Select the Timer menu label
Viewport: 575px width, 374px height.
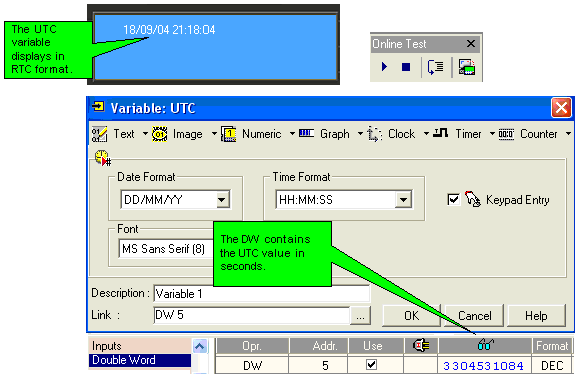coord(468,134)
